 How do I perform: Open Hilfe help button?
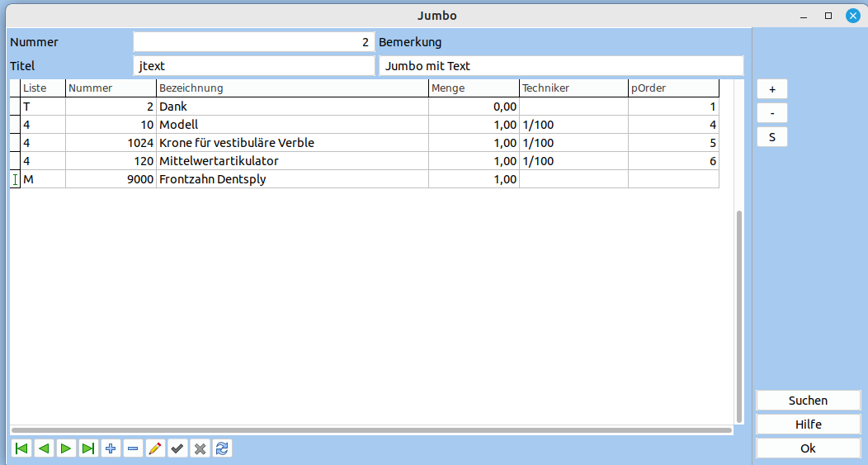pyautogui.click(x=808, y=425)
